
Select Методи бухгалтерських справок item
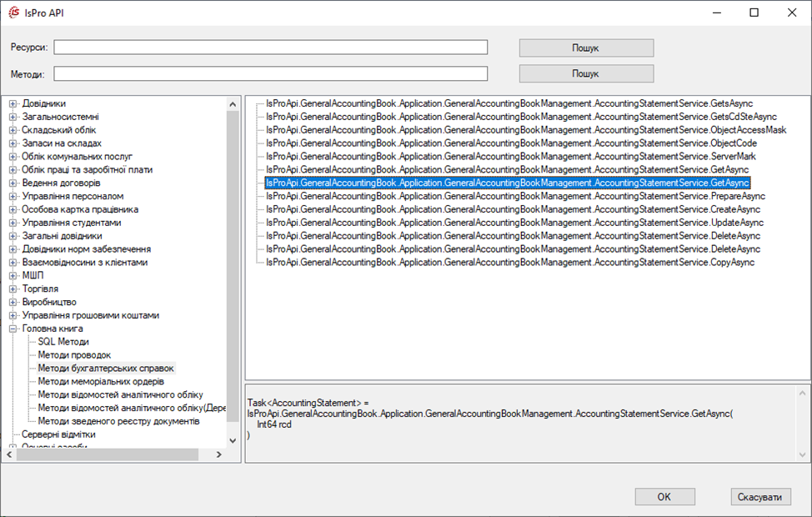point(106,369)
